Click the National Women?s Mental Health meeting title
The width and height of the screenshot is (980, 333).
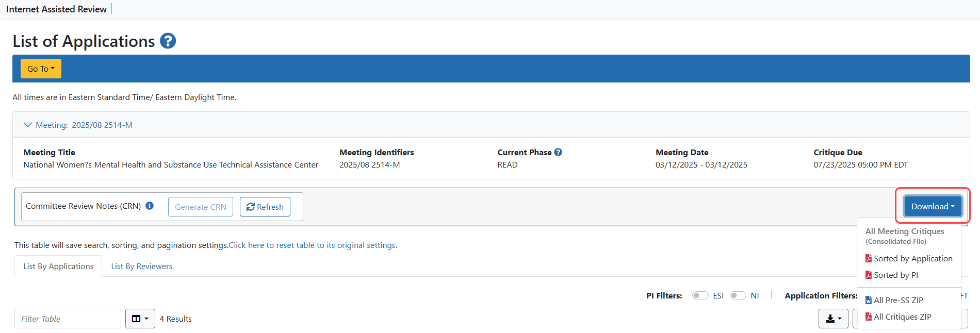pos(171,164)
